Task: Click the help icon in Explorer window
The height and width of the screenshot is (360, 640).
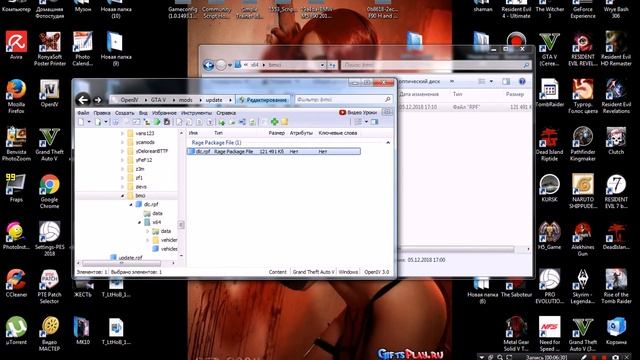Action: click(x=522, y=82)
